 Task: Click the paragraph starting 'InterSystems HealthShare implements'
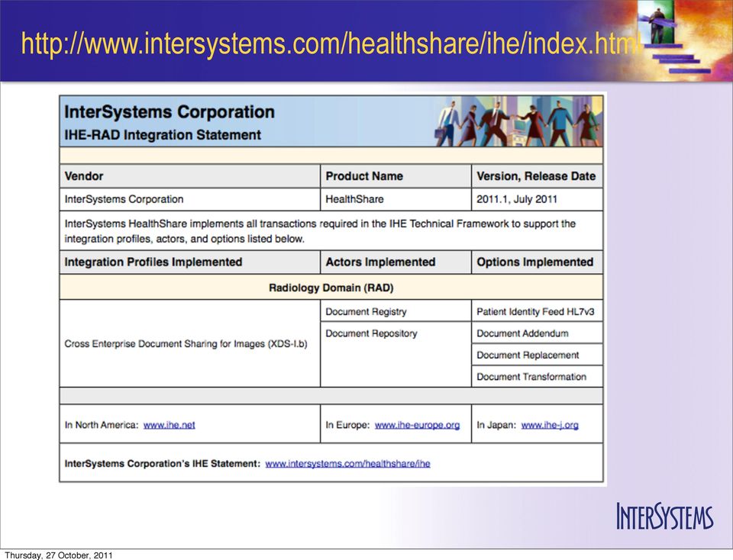320,231
